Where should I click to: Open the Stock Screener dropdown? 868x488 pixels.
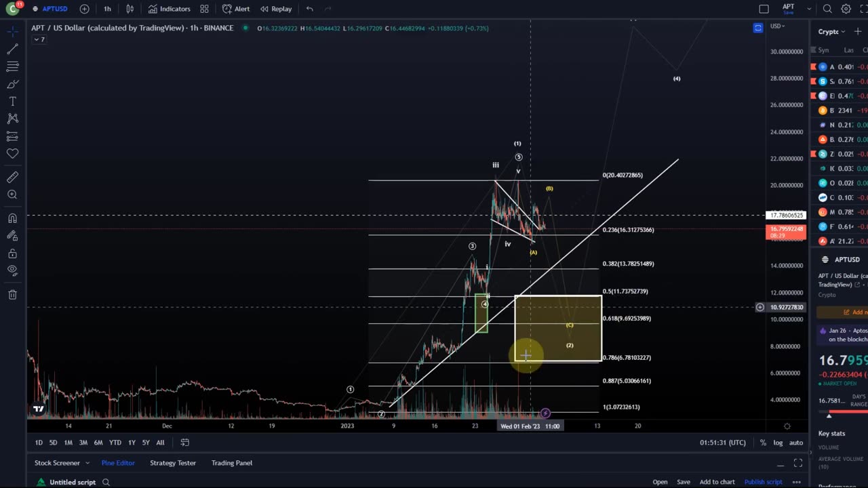[x=62, y=463]
